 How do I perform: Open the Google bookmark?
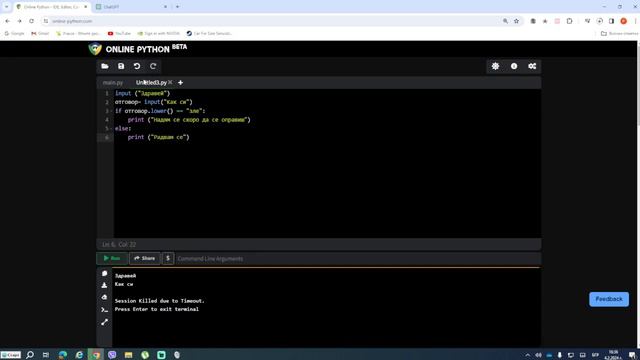click(14, 33)
